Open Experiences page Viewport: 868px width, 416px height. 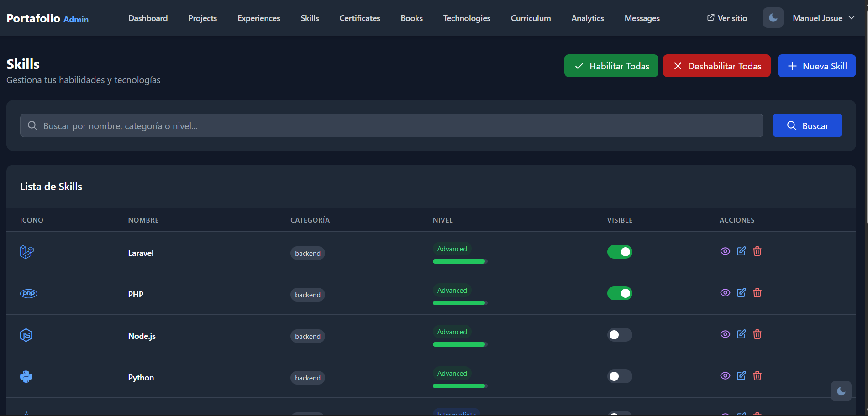pos(259,18)
